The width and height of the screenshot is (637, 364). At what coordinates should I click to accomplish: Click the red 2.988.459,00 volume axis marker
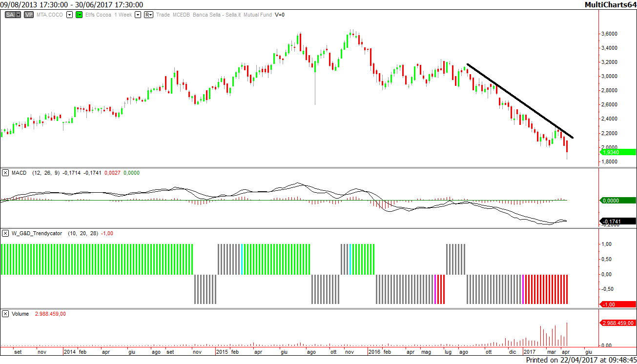[x=618, y=323]
